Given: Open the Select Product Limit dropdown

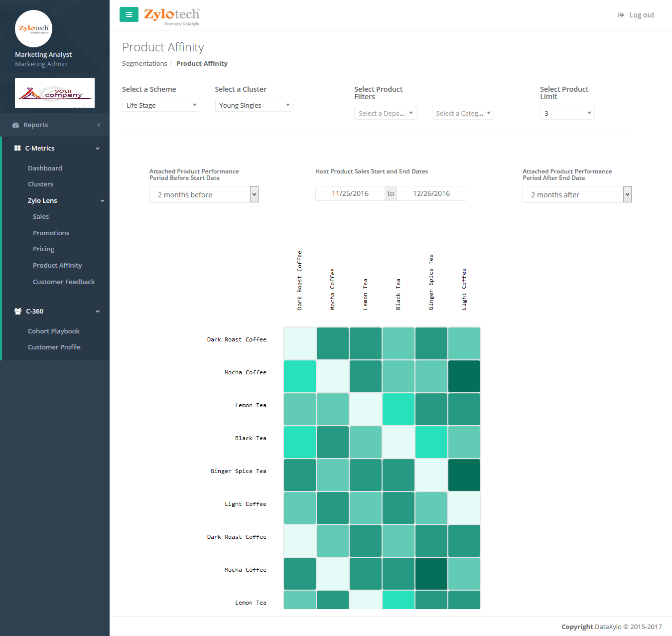Looking at the screenshot, I should pyautogui.click(x=567, y=113).
